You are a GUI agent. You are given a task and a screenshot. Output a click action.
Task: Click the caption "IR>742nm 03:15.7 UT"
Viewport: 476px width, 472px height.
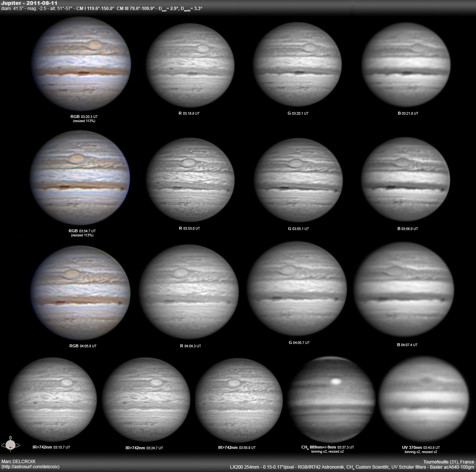(x=51, y=447)
